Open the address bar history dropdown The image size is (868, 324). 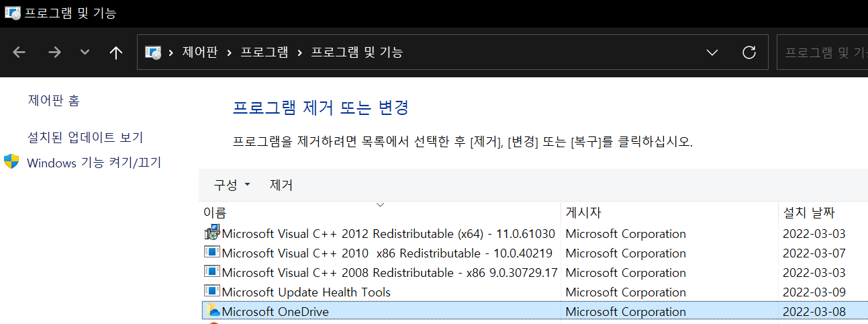pos(712,52)
